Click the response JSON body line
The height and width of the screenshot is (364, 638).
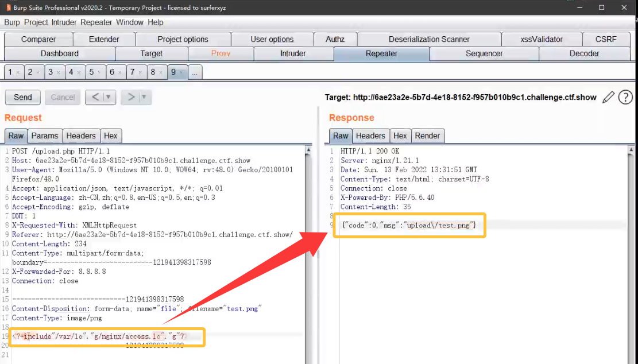(x=409, y=225)
